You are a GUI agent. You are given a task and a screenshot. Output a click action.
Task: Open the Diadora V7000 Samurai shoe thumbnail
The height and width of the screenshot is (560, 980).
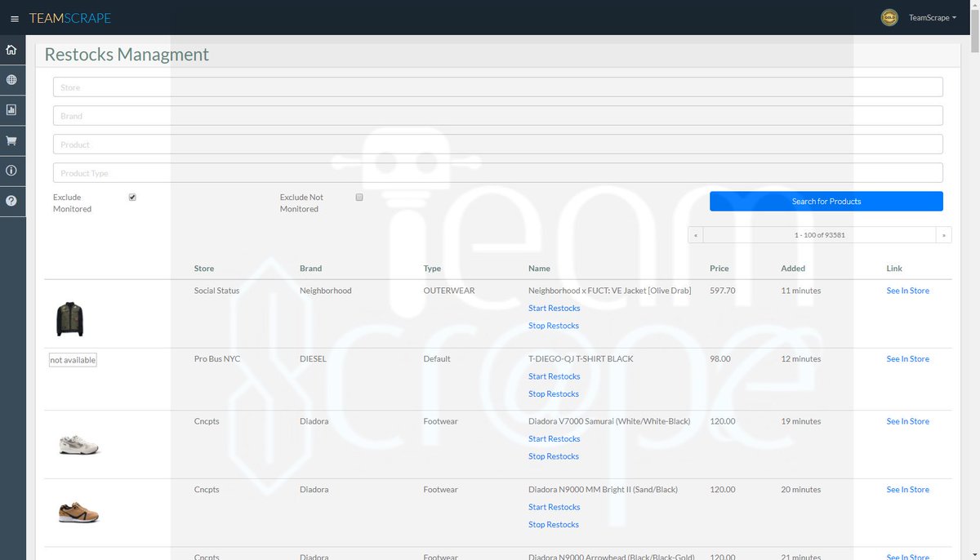[x=79, y=446]
